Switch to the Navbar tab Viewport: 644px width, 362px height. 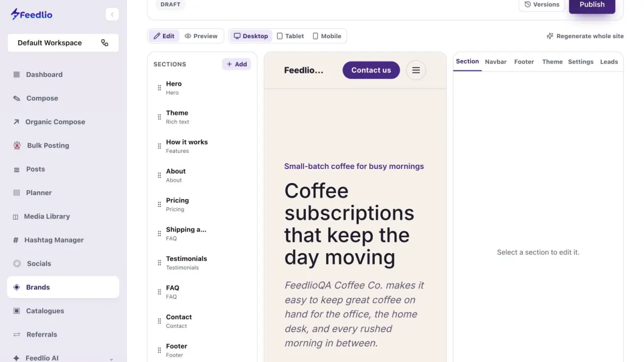496,62
